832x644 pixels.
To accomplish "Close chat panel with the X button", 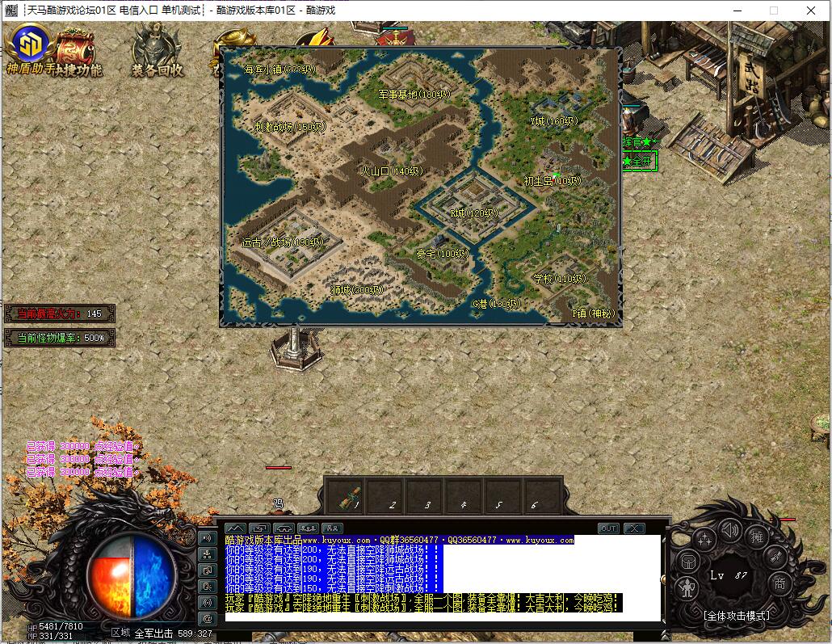I will [634, 528].
